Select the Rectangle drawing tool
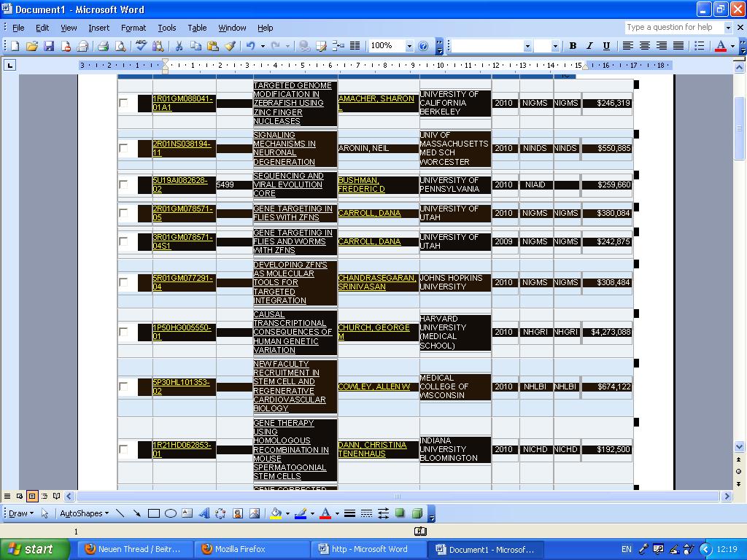747x560 pixels. coord(154,513)
